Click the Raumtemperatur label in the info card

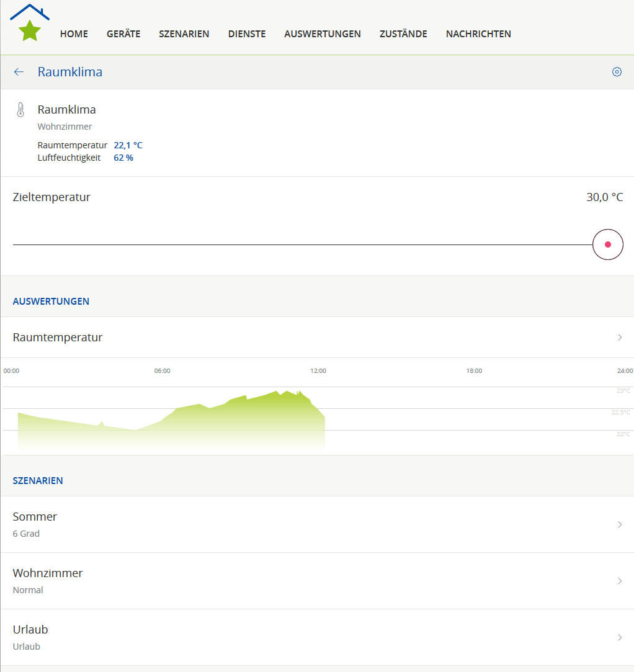73,145
